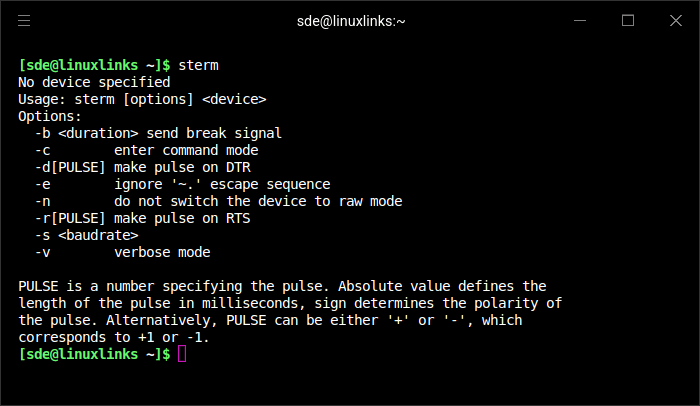Maximize the terminal window

click(x=628, y=21)
